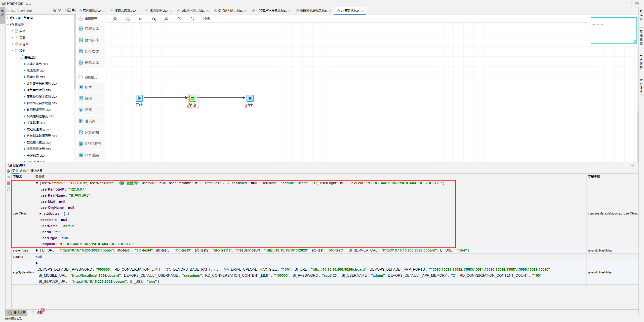Click the red debug bug icon
The width and height of the screenshot is (644, 322).
click(x=128, y=19)
